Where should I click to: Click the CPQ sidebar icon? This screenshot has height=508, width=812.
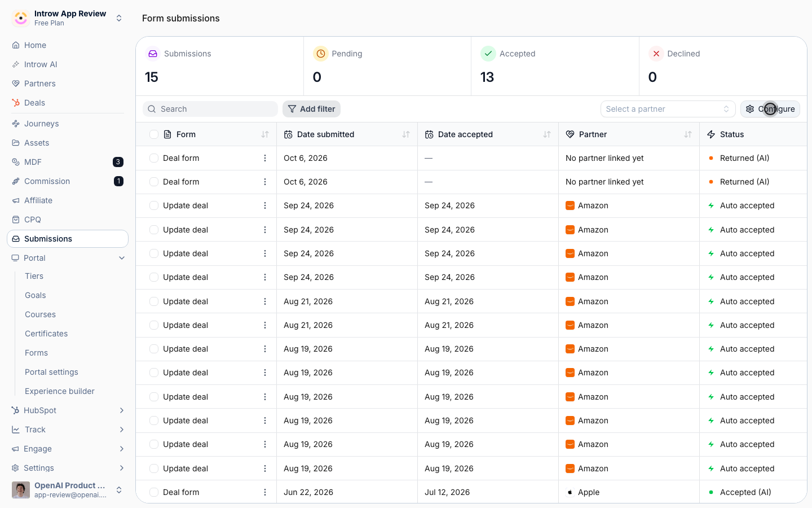tap(16, 220)
